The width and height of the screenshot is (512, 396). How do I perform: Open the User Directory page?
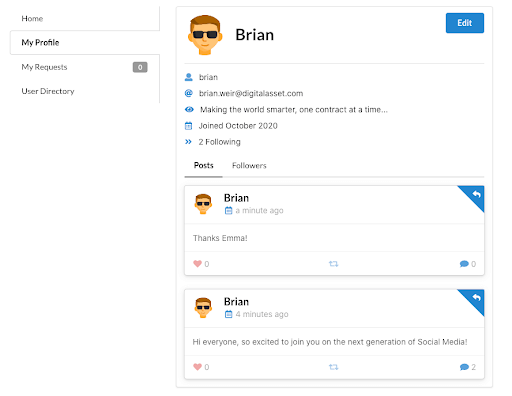pyautogui.click(x=85, y=91)
